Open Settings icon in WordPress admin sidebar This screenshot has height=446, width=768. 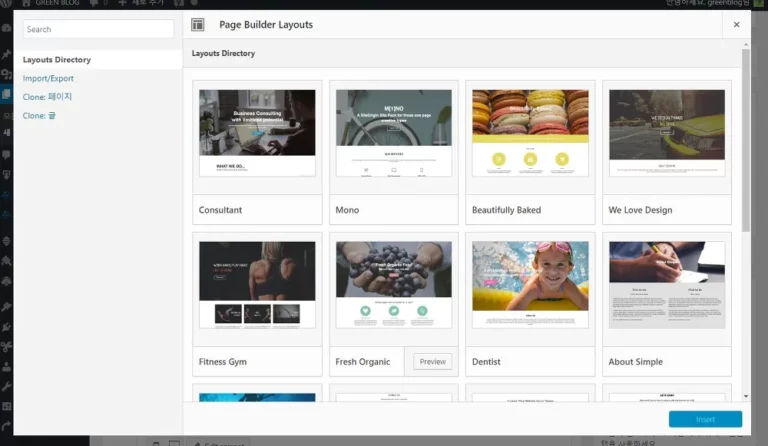(6, 406)
